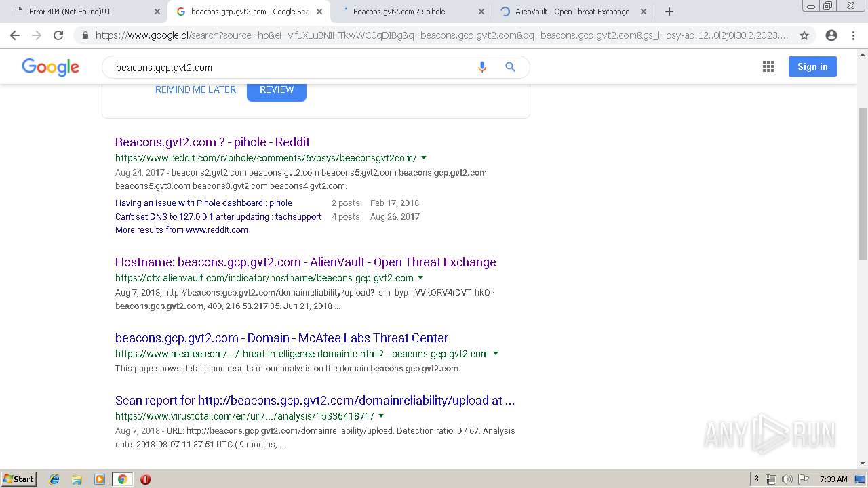
Task: Expand the virustotal.com URL dropdown arrow
Action: pos(381,415)
